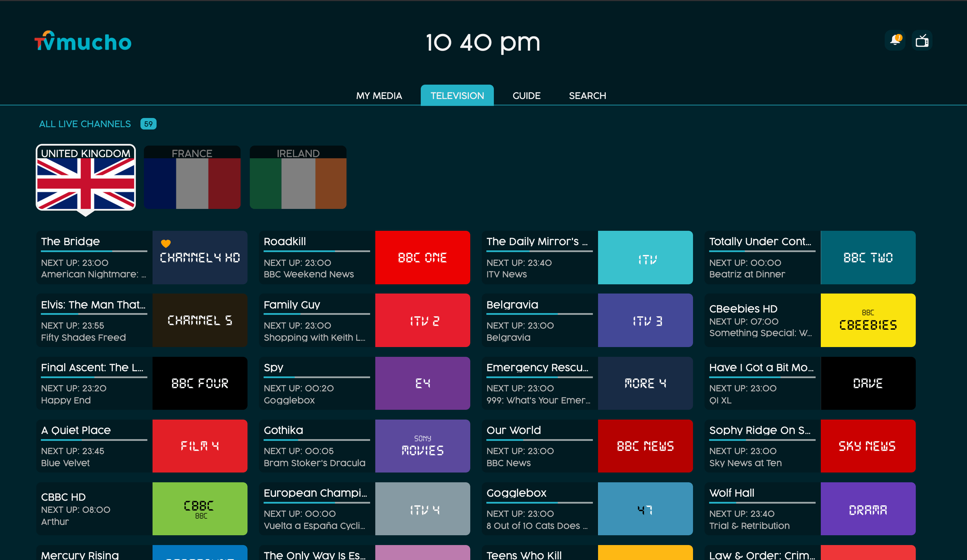The image size is (967, 560).
Task: Click the TV icon in the top right corner
Action: [x=922, y=40]
